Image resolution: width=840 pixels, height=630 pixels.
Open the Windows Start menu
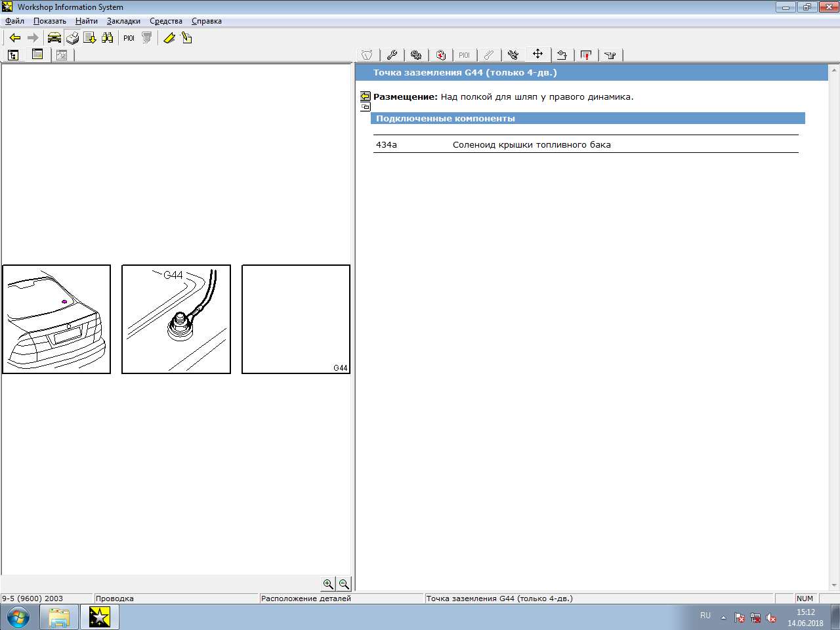(x=18, y=618)
